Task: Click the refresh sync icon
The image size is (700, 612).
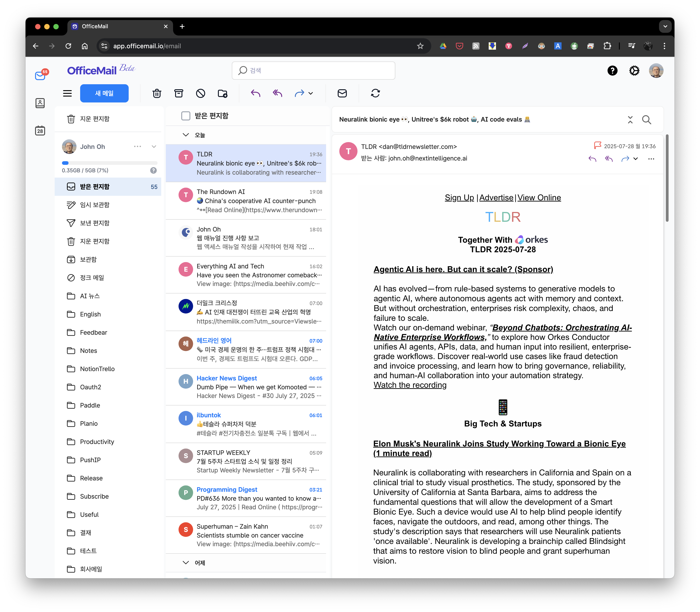Action: click(376, 93)
